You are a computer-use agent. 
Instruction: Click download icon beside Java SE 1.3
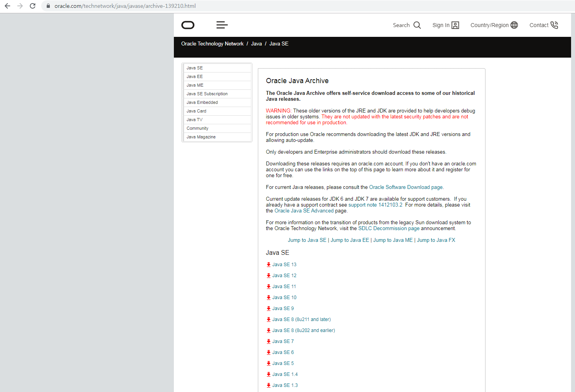pyautogui.click(x=268, y=385)
